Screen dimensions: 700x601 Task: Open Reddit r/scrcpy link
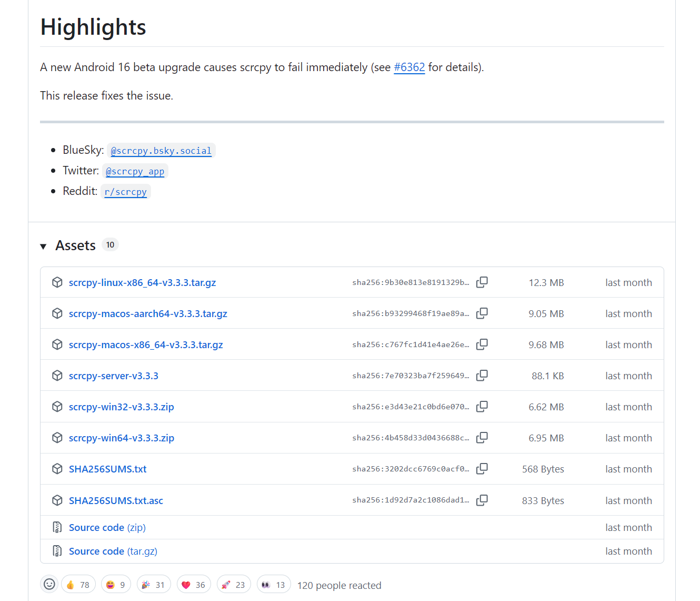[x=125, y=192]
